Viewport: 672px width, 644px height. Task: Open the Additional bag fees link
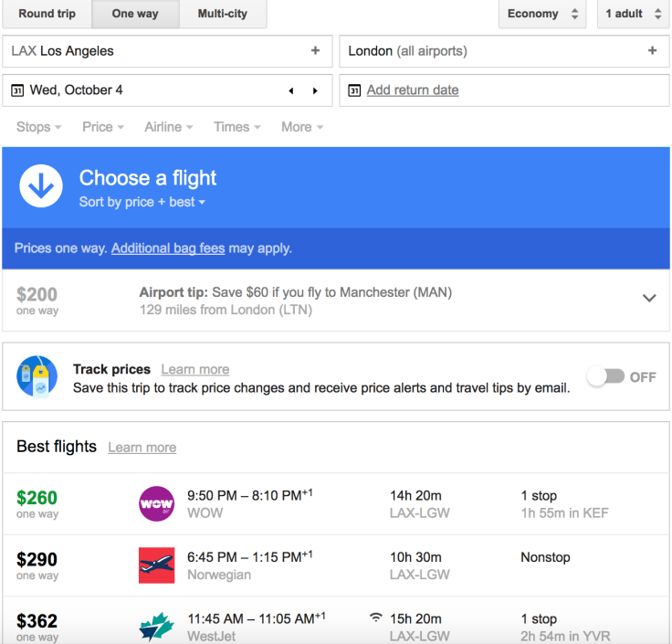[168, 248]
